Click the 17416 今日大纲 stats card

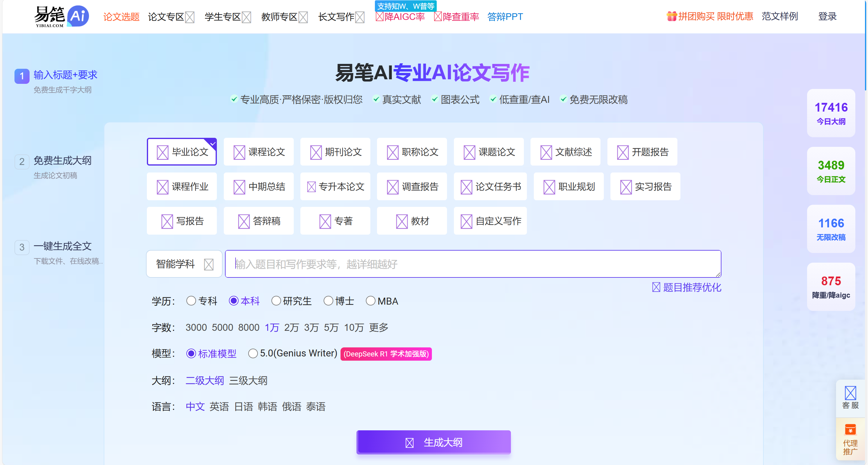pos(831,113)
